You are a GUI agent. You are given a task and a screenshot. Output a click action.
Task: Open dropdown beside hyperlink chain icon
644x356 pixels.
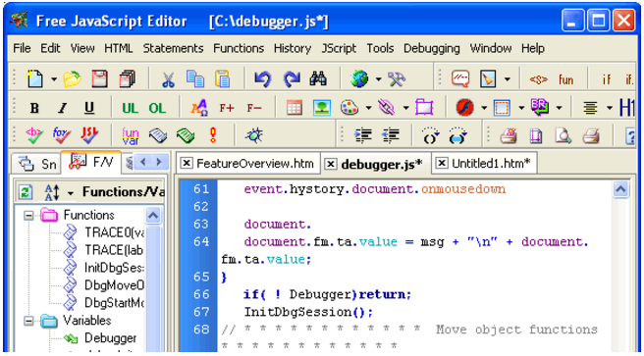[405, 108]
